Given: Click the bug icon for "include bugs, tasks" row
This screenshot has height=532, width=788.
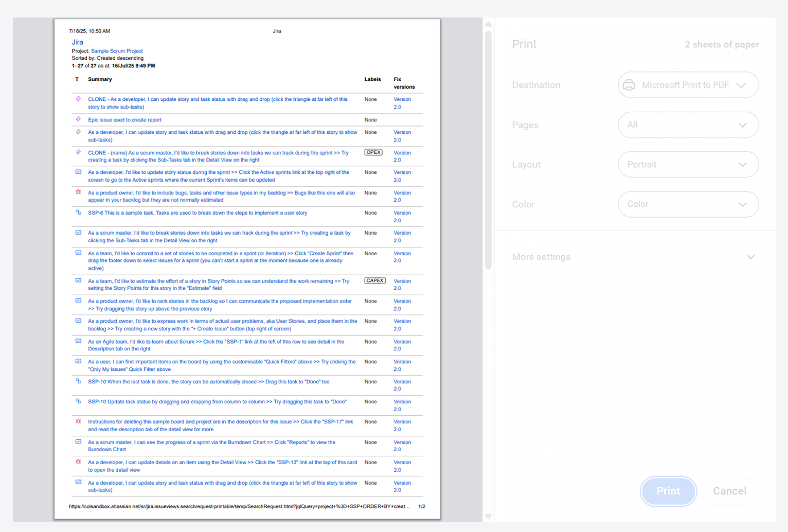Looking at the screenshot, I should click(78, 192).
